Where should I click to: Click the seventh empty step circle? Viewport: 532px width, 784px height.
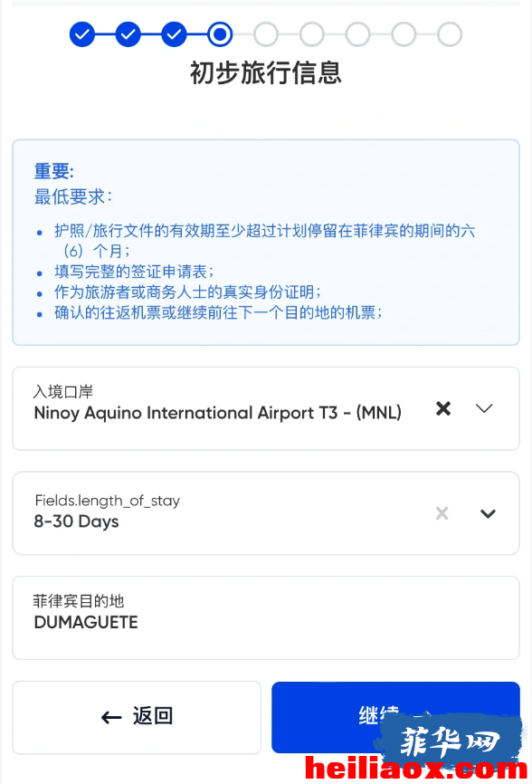pos(357,34)
